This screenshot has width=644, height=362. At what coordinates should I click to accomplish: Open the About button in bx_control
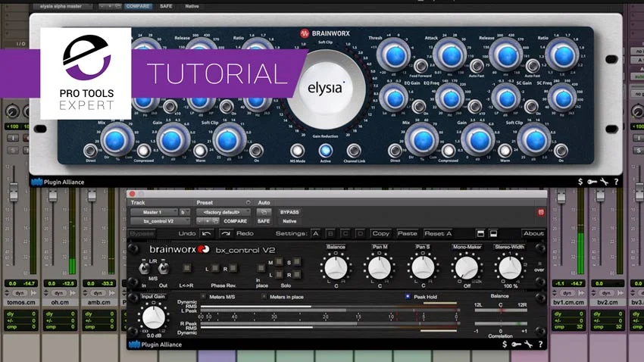[x=533, y=233]
